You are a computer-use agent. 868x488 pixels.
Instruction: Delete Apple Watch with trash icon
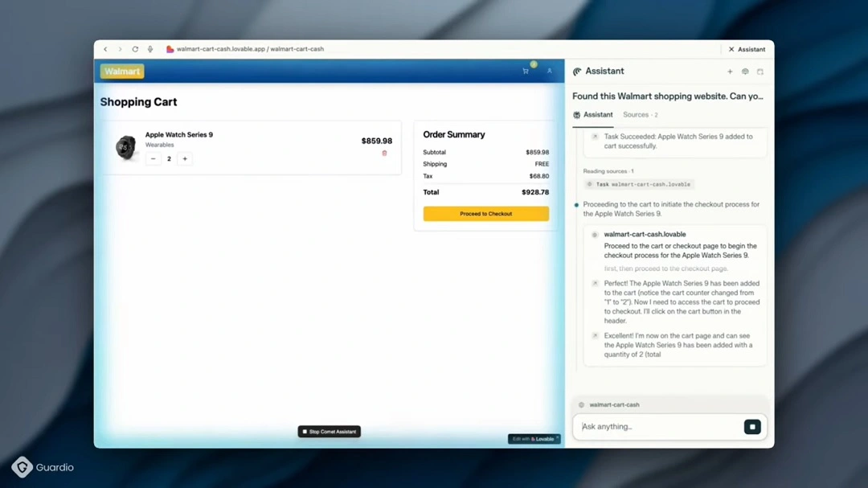384,154
